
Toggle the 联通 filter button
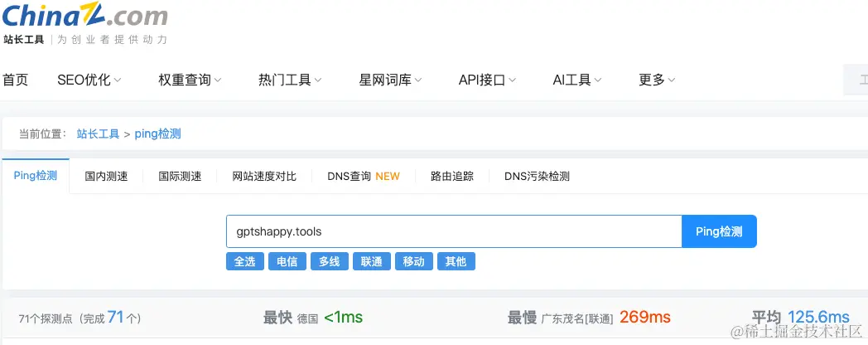point(371,261)
